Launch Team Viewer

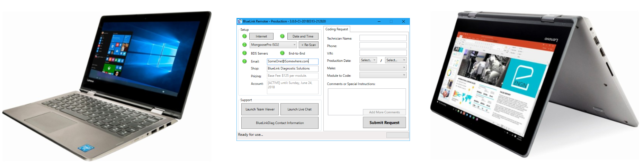coord(260,109)
